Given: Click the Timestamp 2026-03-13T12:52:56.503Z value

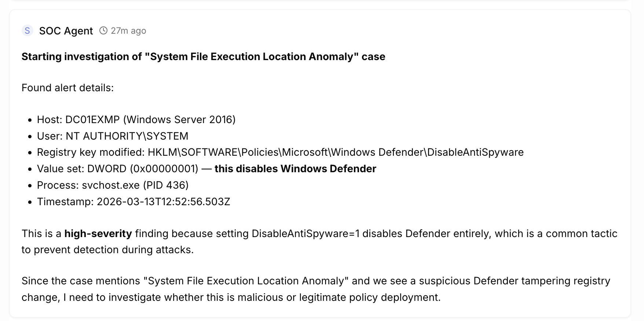Looking at the screenshot, I should point(163,202).
